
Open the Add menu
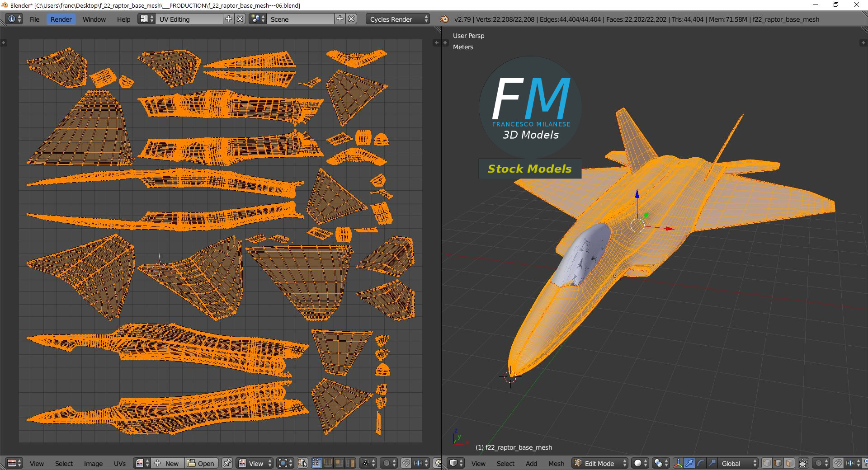(x=532, y=463)
